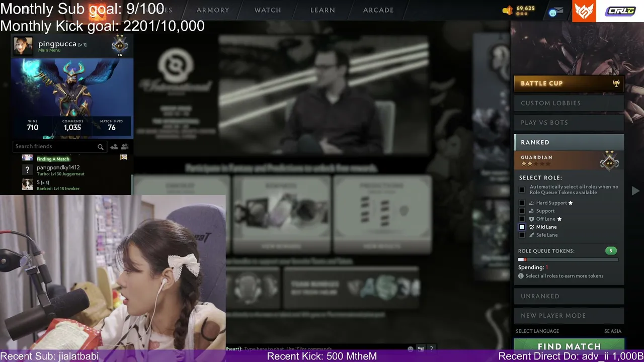
Task: Click the role queue tokens count badge
Action: pyautogui.click(x=611, y=251)
